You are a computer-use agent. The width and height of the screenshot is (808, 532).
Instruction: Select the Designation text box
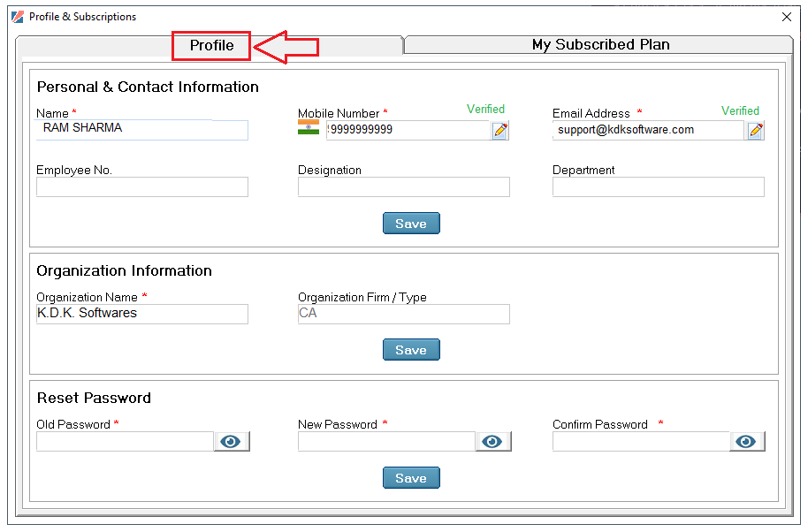pos(403,187)
